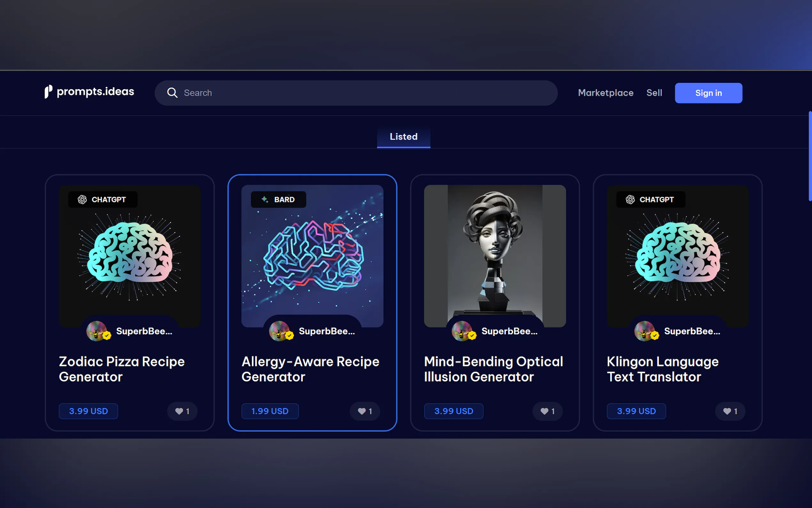Viewport: 812px width, 508px height.
Task: Click the ChatGPT badge on Klingon Translator card
Action: click(651, 200)
